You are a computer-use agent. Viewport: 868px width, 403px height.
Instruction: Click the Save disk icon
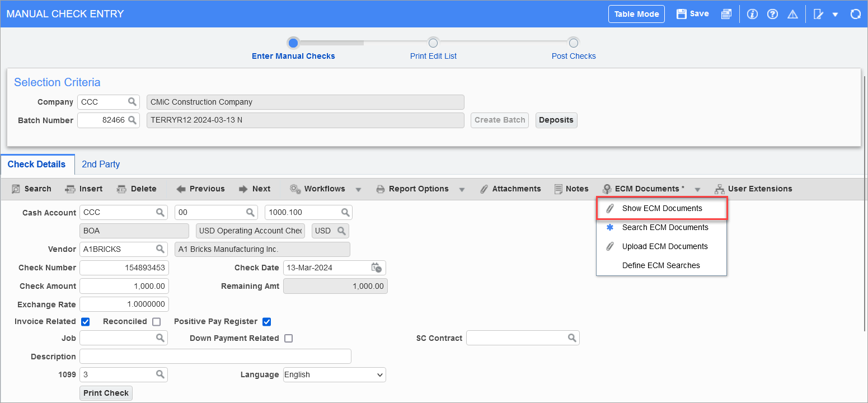click(682, 14)
